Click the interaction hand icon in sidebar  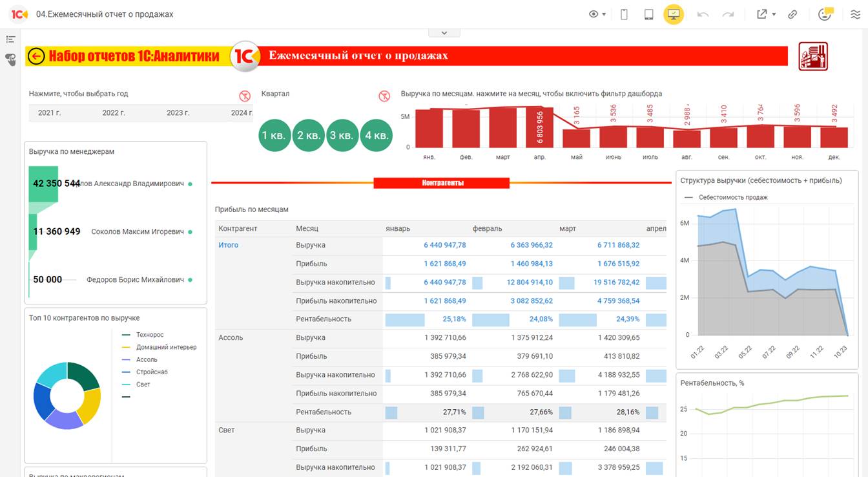click(x=10, y=59)
